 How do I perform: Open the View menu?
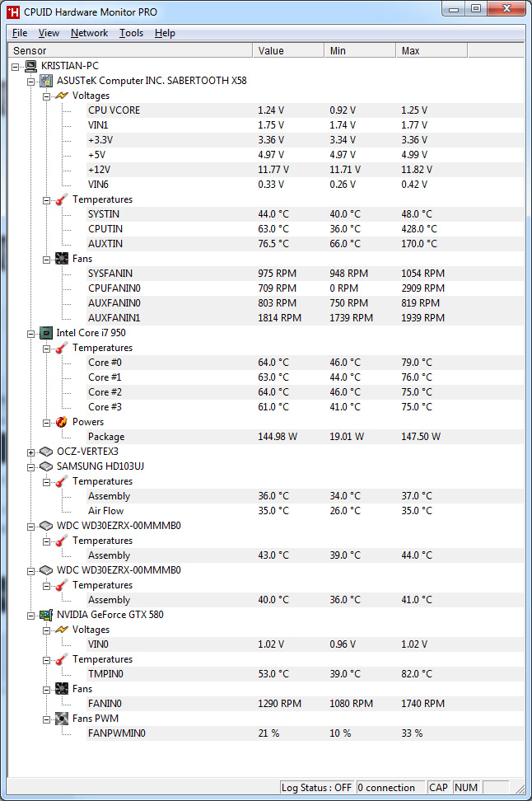point(49,33)
